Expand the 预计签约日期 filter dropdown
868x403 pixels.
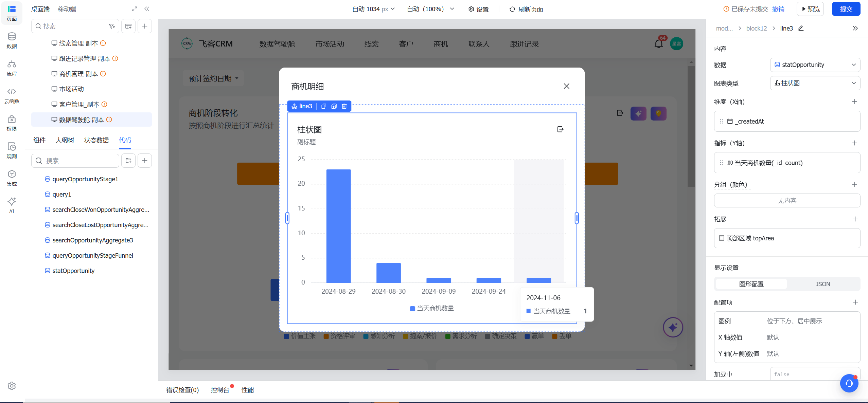[x=213, y=78]
